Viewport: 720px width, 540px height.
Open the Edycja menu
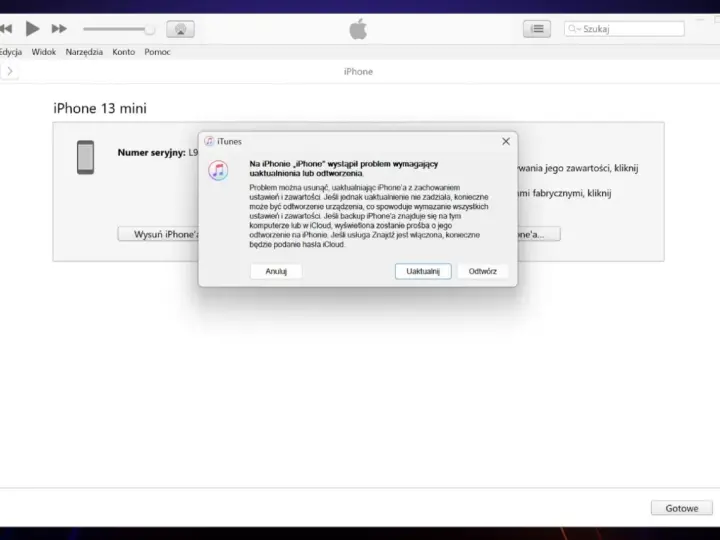[x=11, y=52]
